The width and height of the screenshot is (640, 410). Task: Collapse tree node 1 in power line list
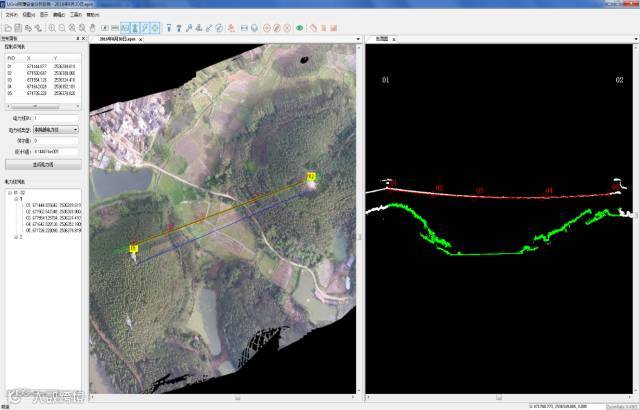(x=16, y=199)
